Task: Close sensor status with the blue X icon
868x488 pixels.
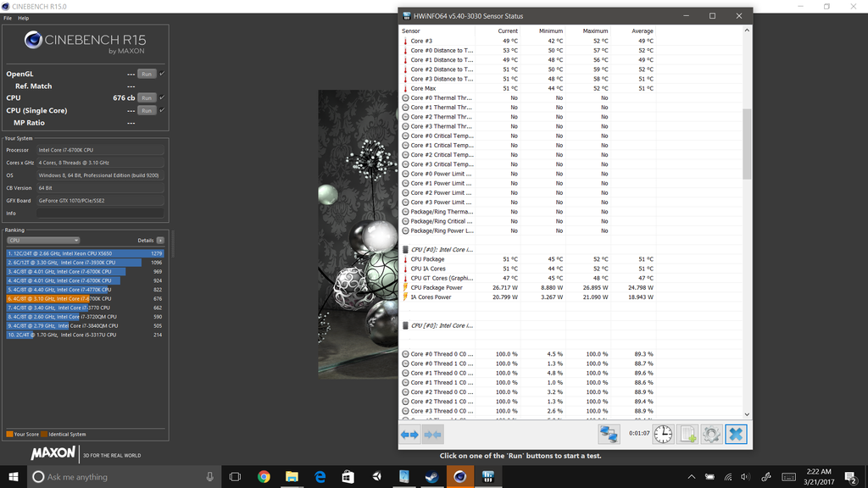Action: coord(736,435)
